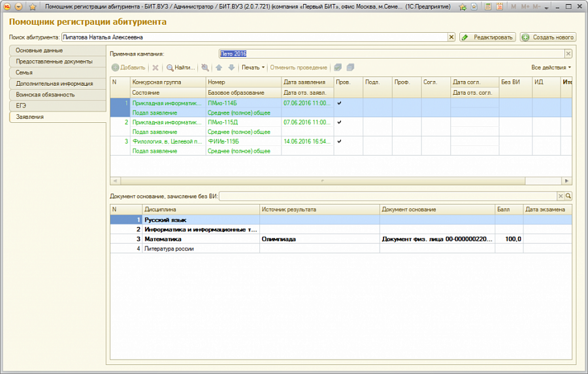
Task: Expand the title bar tools dropdown arrow
Action: (x=546, y=7)
